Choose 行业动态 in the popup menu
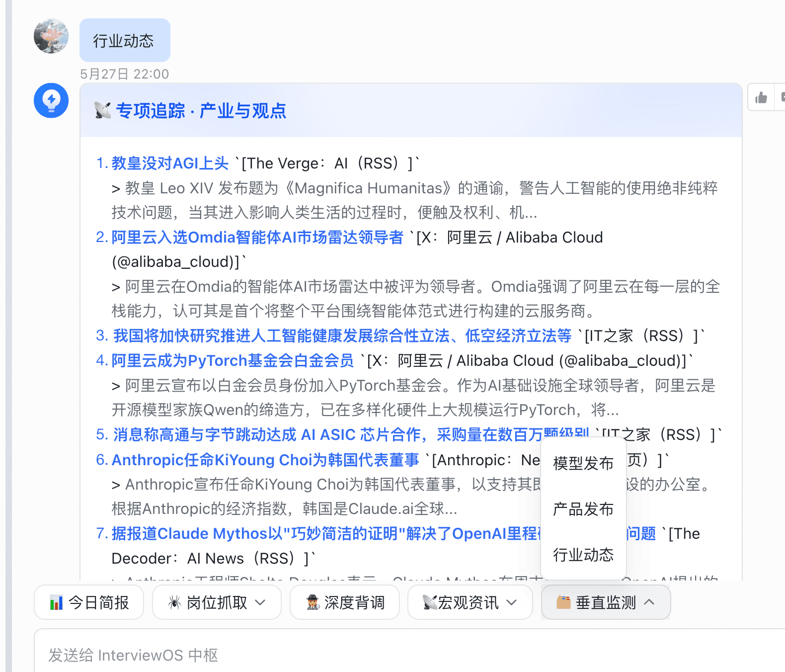Image resolution: width=785 pixels, height=672 pixels. pyautogui.click(x=583, y=555)
